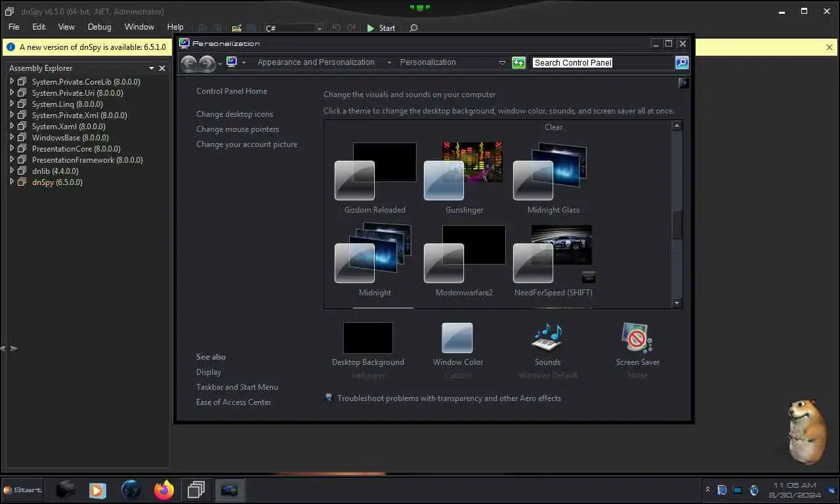The width and height of the screenshot is (840, 504).
Task: Open the dnSpy Edit menu
Action: tap(39, 27)
